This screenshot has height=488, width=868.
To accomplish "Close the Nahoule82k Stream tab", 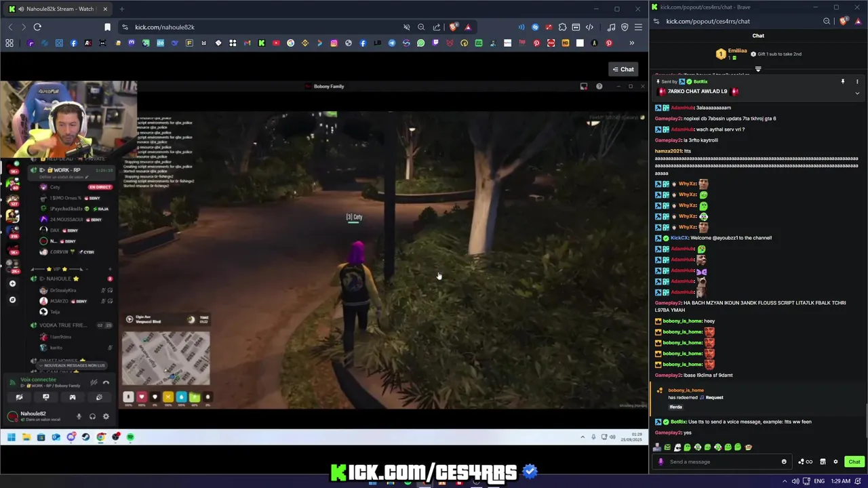I will click(x=104, y=9).
